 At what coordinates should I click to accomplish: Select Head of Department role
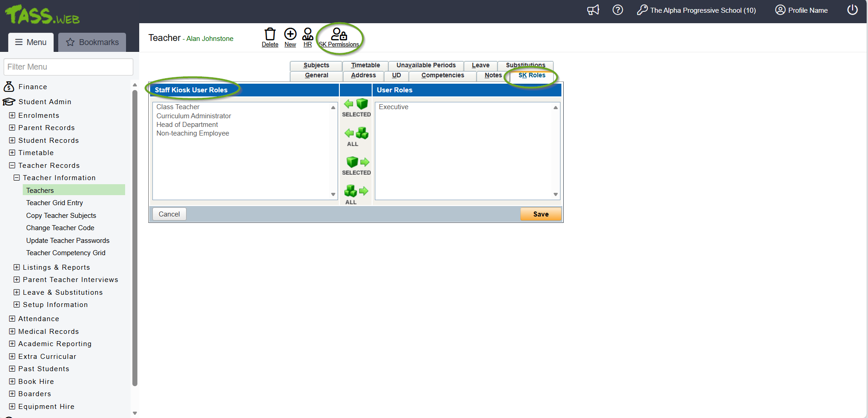pos(187,125)
